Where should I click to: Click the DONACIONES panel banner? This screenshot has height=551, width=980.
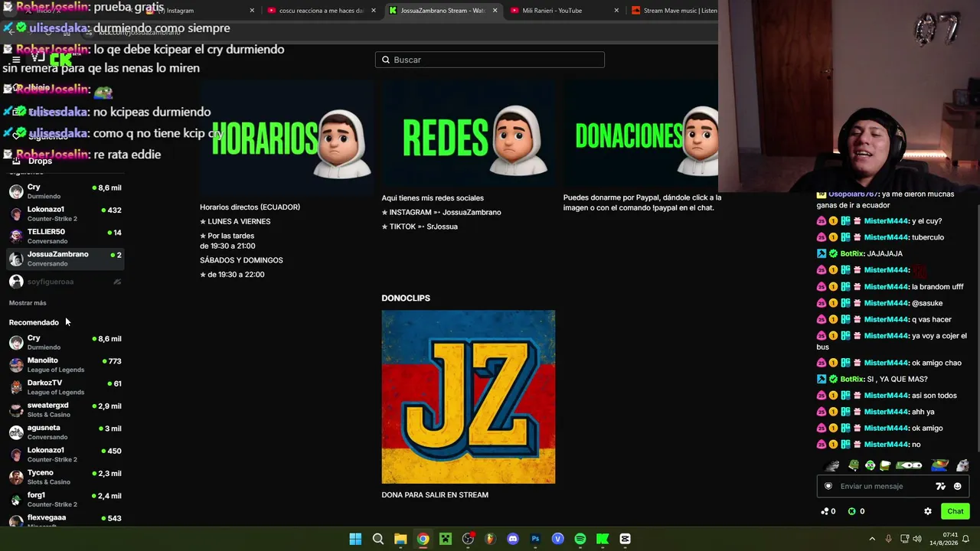pyautogui.click(x=641, y=135)
